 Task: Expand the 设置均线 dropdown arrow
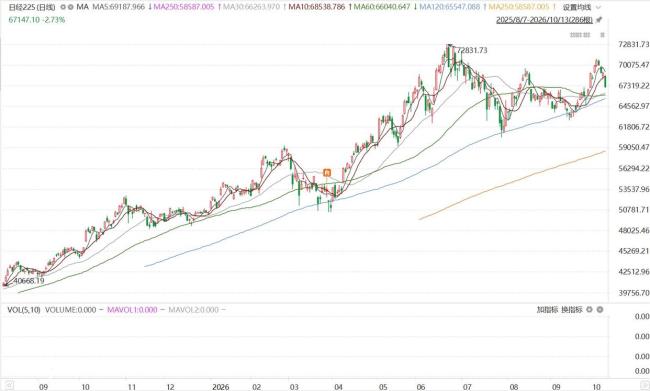point(598,7)
